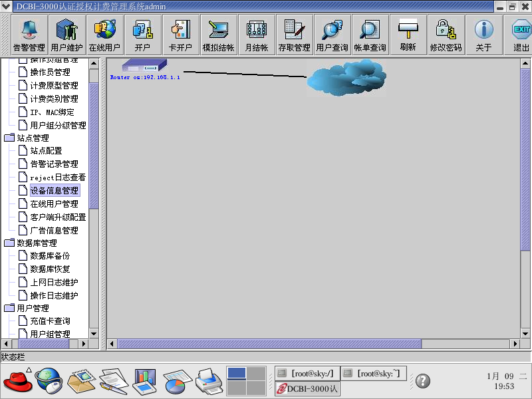Select 计费类别管理 tree item
Viewport: 532px width, 399px height.
54,98
